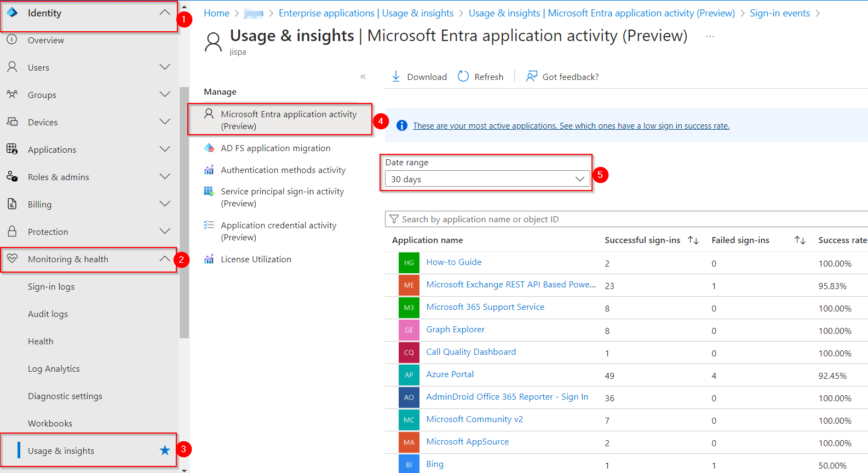Click the AP tile for Azure Portal

409,375
